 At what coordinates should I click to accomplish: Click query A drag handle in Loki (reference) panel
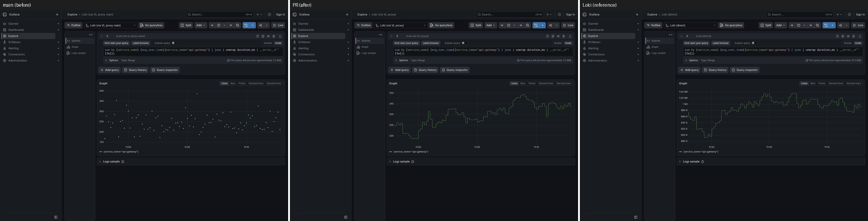click(860, 36)
